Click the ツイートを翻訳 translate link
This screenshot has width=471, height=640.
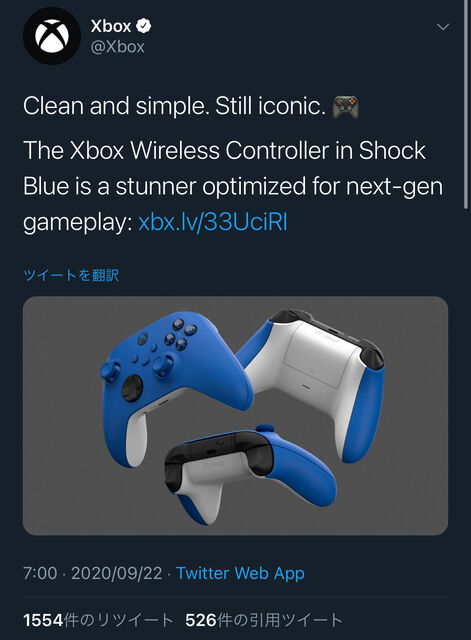coord(71,275)
